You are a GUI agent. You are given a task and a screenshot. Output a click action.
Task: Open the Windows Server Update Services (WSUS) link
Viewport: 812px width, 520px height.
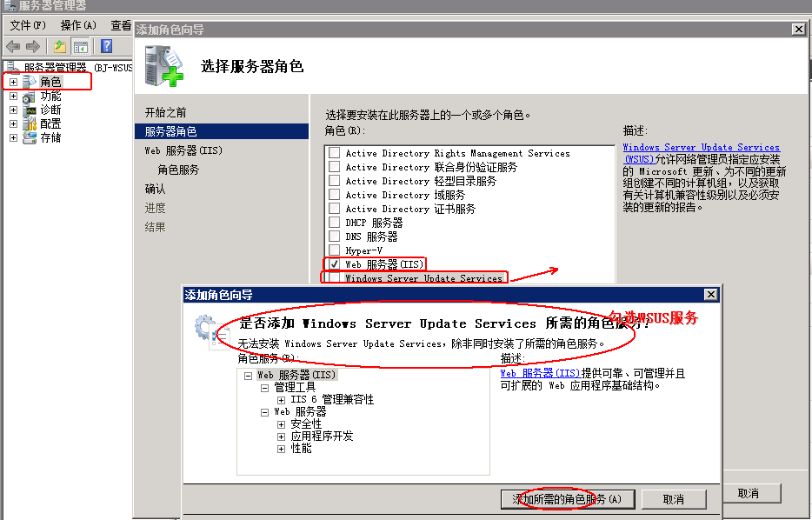point(702,153)
